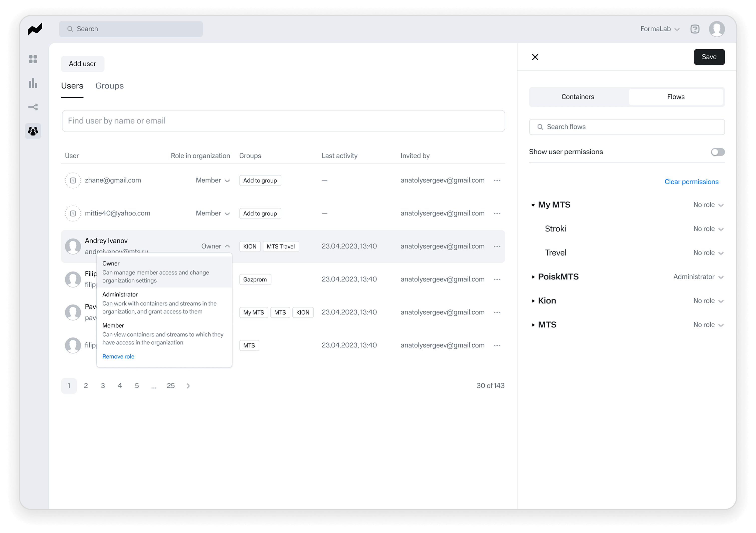Open the flows branching arrow sidebar icon
This screenshot has height=533, width=756.
[33, 107]
